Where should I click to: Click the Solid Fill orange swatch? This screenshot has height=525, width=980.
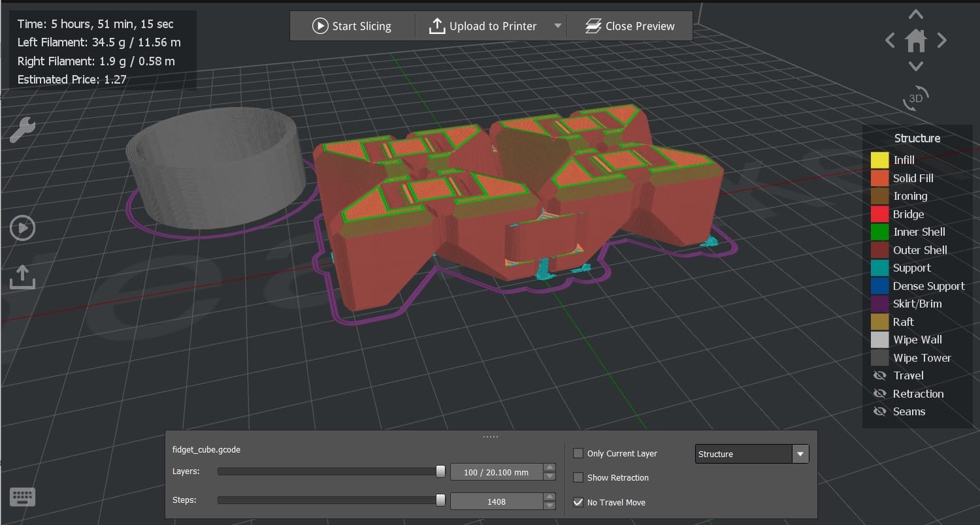[879, 178]
